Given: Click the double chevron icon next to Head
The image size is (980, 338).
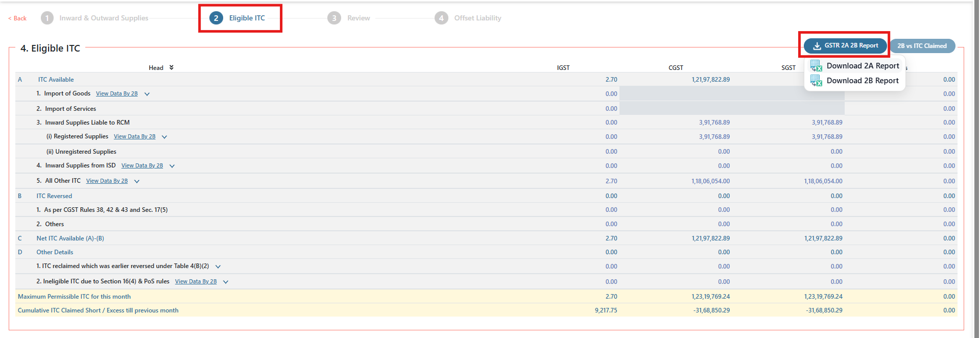Looking at the screenshot, I should pyautogui.click(x=172, y=67).
